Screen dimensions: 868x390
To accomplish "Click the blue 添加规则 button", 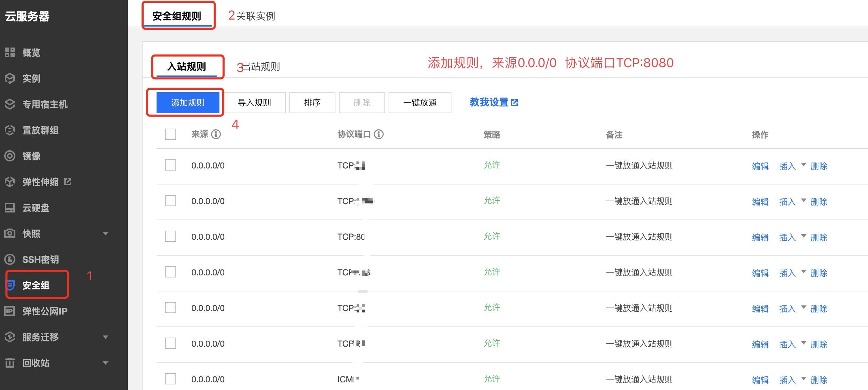I will point(188,103).
